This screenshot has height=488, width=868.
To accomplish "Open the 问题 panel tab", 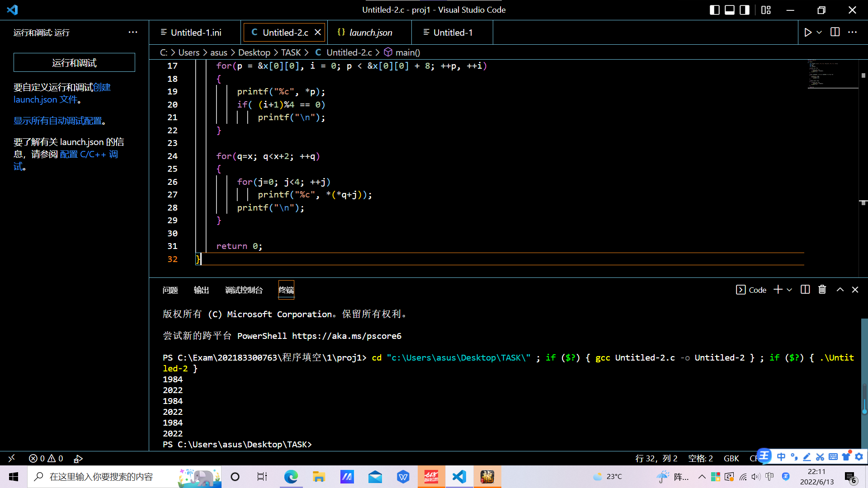I will [170, 290].
